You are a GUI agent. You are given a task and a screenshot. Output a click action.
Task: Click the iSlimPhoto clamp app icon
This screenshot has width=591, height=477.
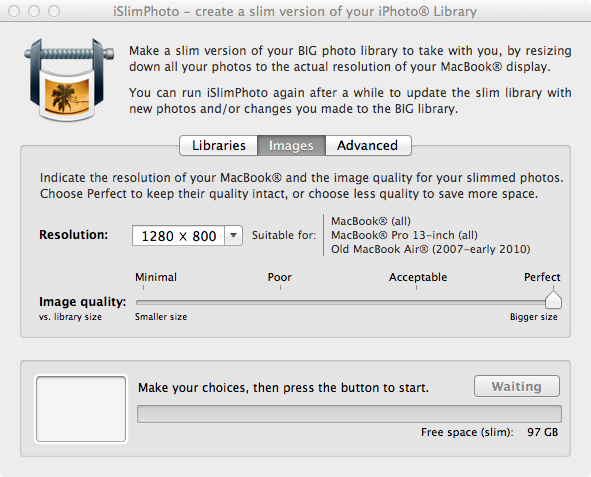point(69,79)
